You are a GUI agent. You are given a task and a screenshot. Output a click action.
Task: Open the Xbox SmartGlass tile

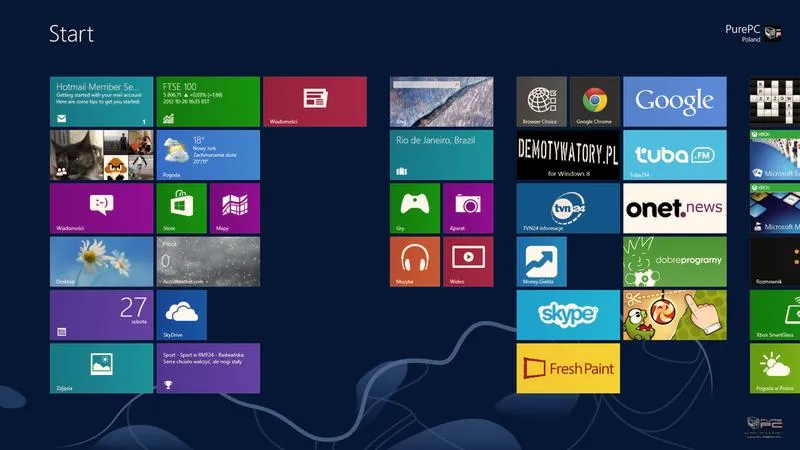774,315
